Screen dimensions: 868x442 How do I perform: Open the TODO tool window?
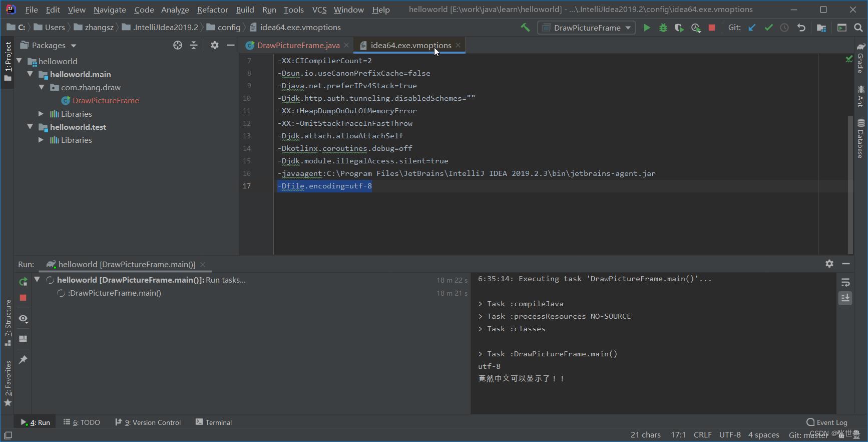click(x=82, y=422)
